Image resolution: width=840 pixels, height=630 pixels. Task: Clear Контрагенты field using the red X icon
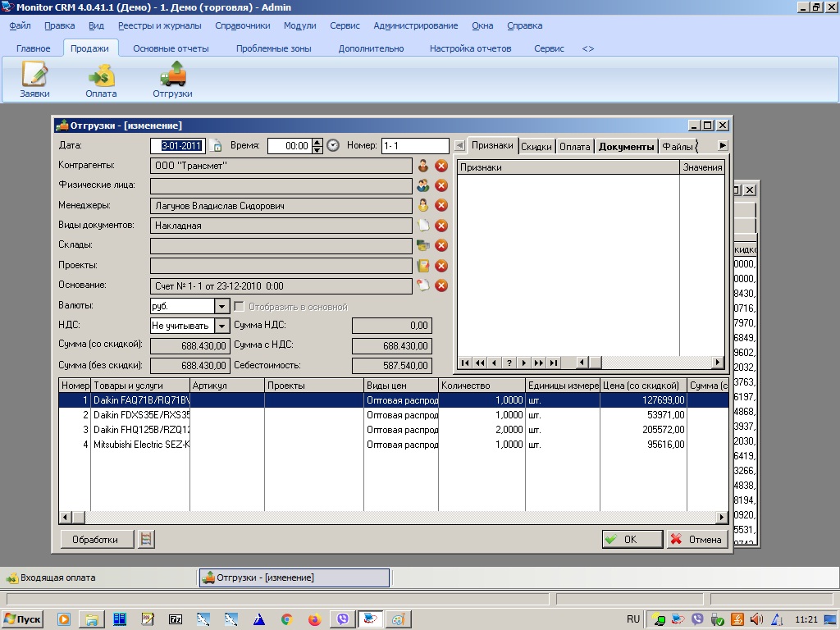click(x=441, y=166)
